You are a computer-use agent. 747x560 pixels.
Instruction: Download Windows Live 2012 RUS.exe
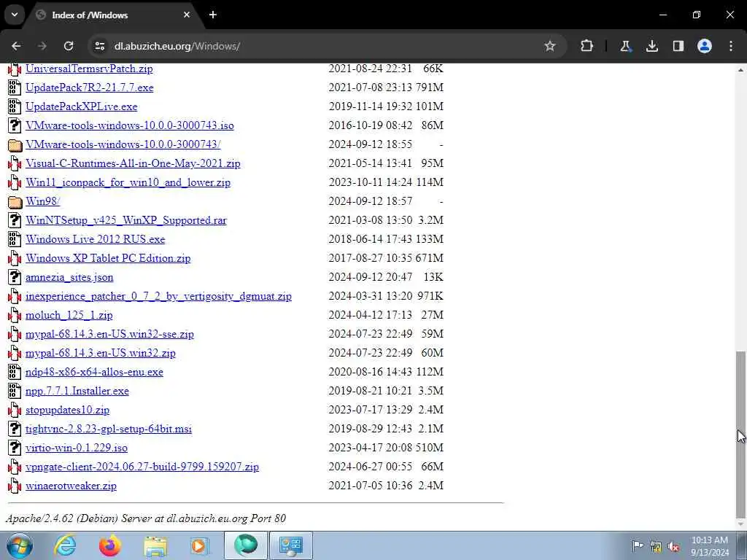96,239
